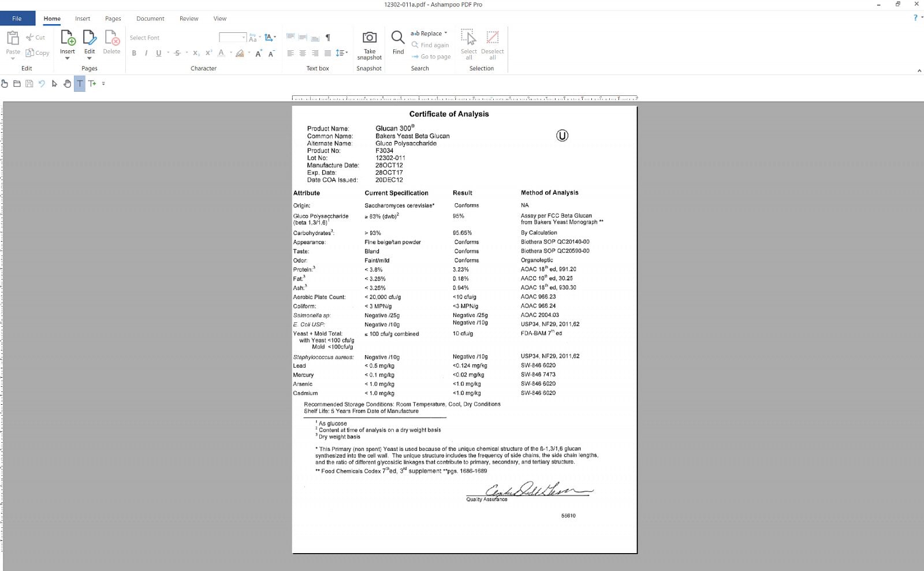Toggle Italic formatting
This screenshot has width=924, height=571.
[x=146, y=53]
